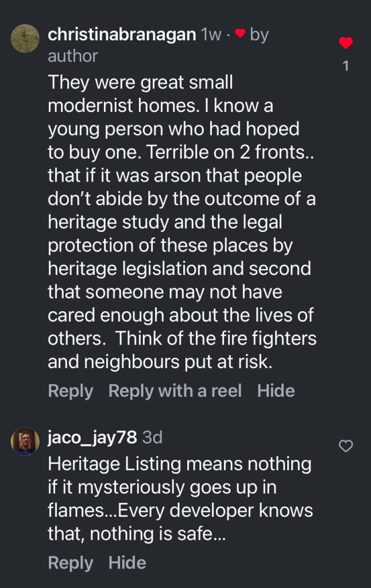Unlike christinabranagan's comment with the red heart
Image resolution: width=371 pixels, height=588 pixels.
[x=345, y=43]
